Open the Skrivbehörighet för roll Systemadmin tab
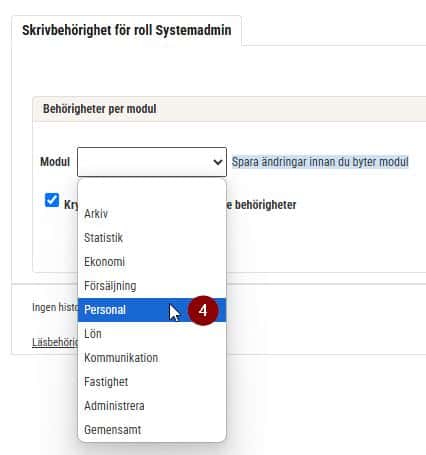Screen dimensions: 426x455 click(x=127, y=30)
